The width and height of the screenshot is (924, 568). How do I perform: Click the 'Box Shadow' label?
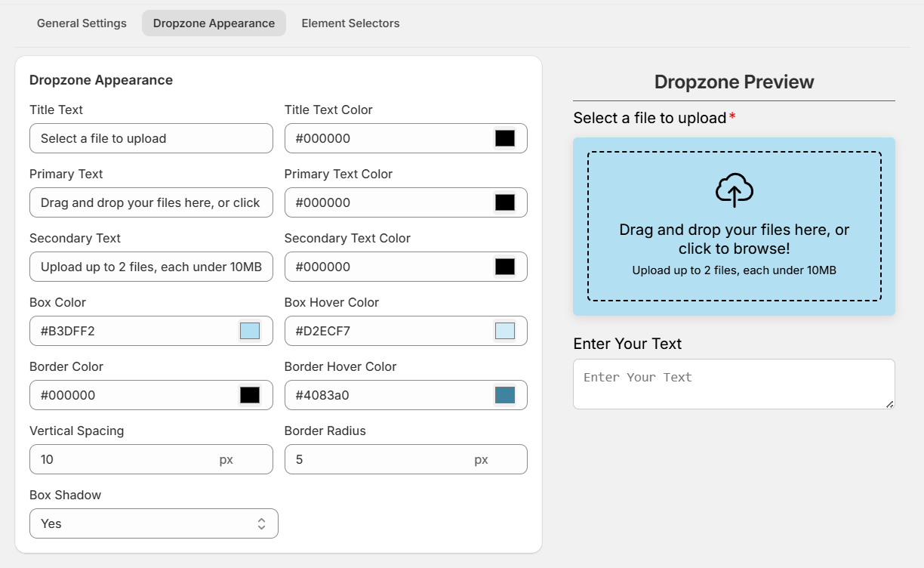[66, 495]
